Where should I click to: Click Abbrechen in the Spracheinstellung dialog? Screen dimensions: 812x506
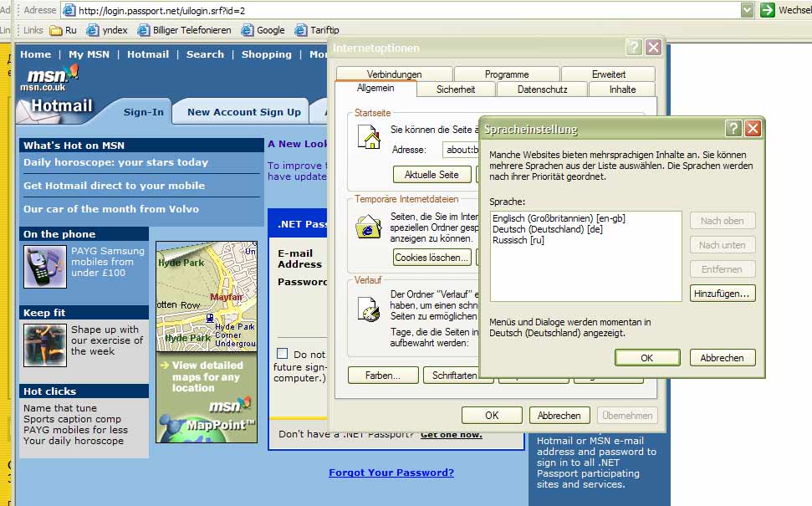[723, 357]
